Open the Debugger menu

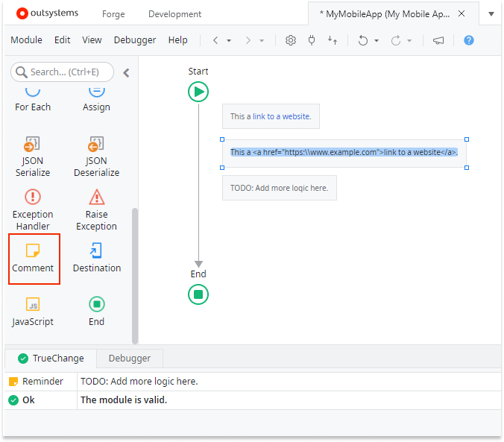(135, 40)
